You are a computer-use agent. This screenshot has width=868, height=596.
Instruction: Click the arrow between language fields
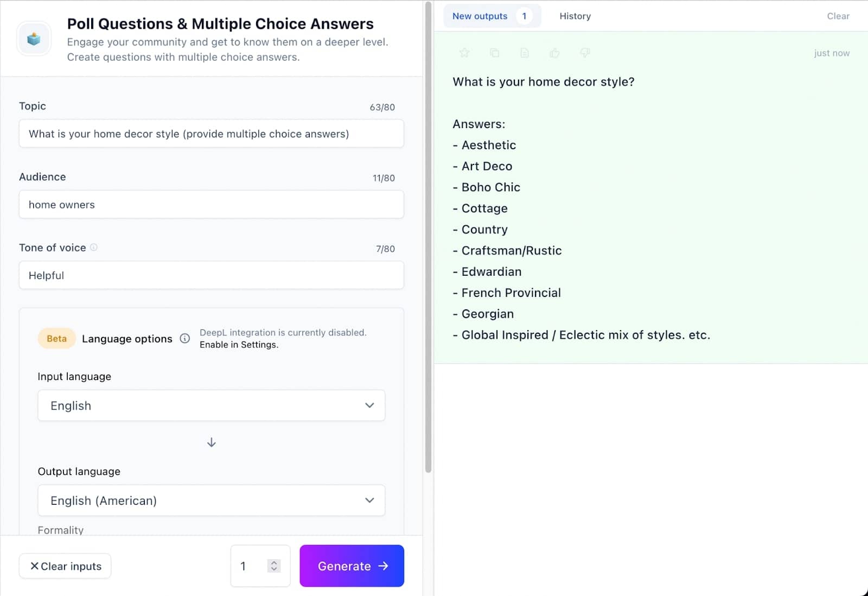click(211, 442)
